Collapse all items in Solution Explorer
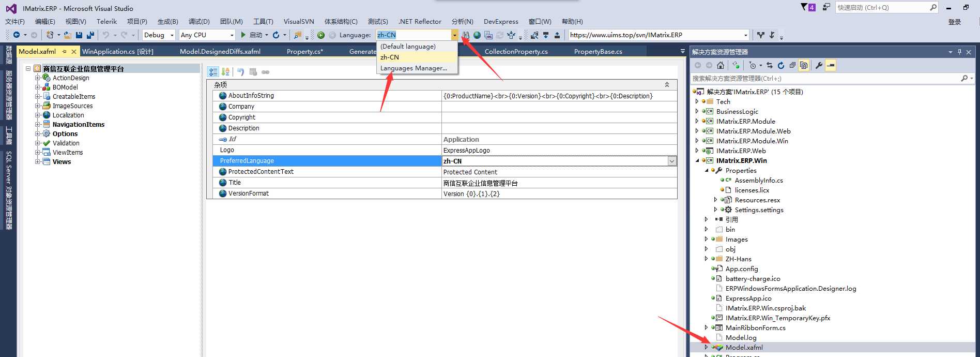The height and width of the screenshot is (357, 980). click(x=792, y=65)
